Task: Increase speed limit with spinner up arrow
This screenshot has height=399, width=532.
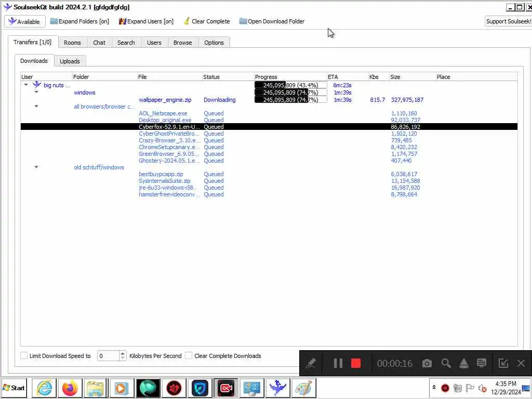Action: coord(123,353)
